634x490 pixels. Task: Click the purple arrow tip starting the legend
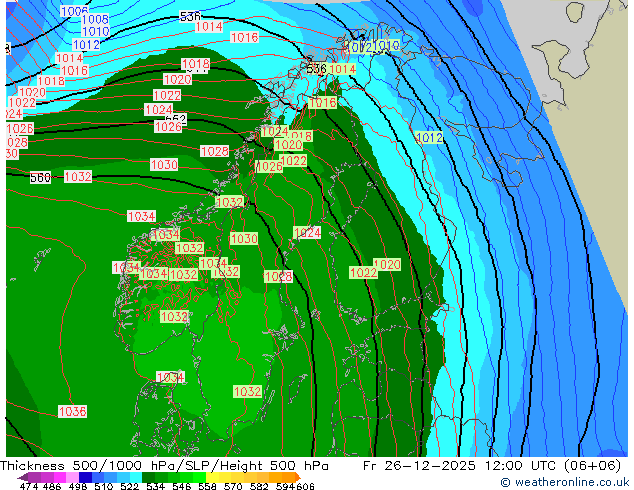(22, 477)
